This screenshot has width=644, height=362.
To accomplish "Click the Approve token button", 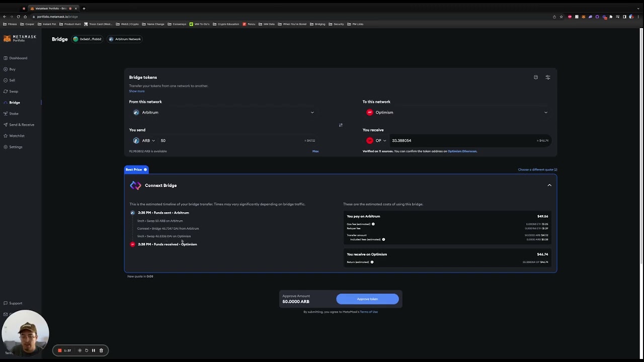I will 367,299.
